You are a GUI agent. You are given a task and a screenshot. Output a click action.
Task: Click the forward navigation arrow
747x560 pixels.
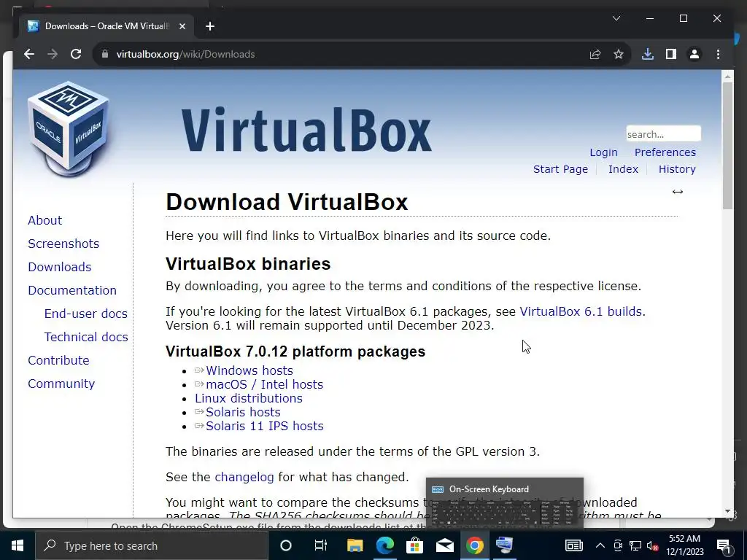pos(53,54)
